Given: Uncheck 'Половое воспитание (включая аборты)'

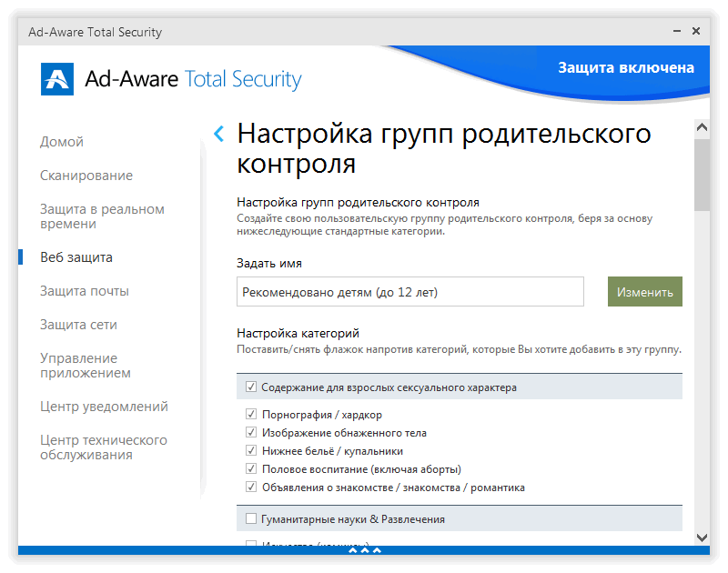Looking at the screenshot, I should coord(250,468).
